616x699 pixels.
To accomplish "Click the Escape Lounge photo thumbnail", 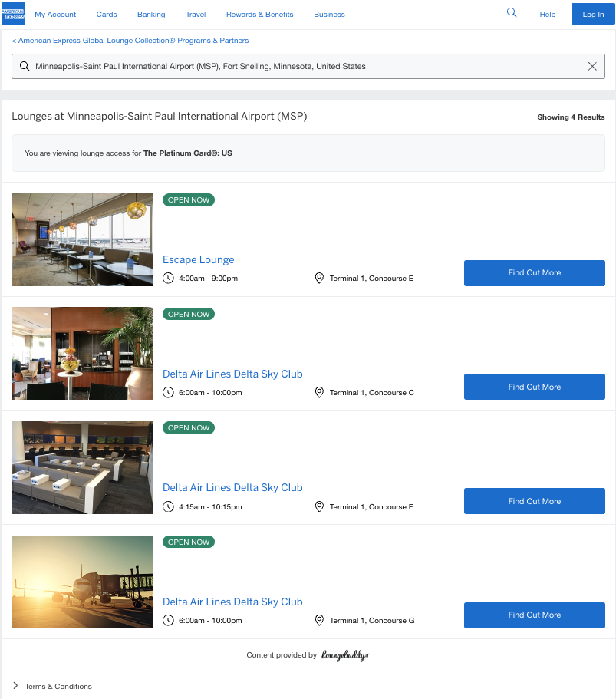I will 81,239.
